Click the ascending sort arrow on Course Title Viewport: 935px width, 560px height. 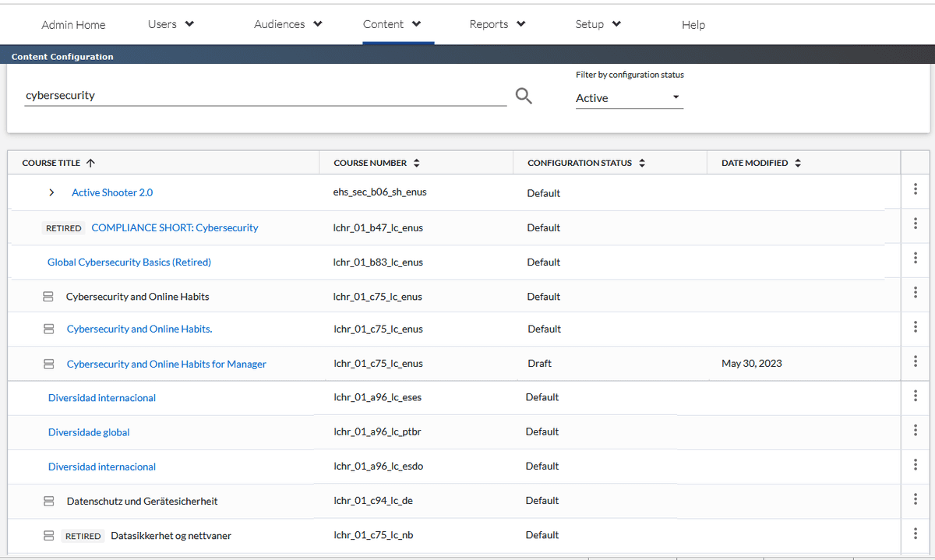[x=91, y=162]
